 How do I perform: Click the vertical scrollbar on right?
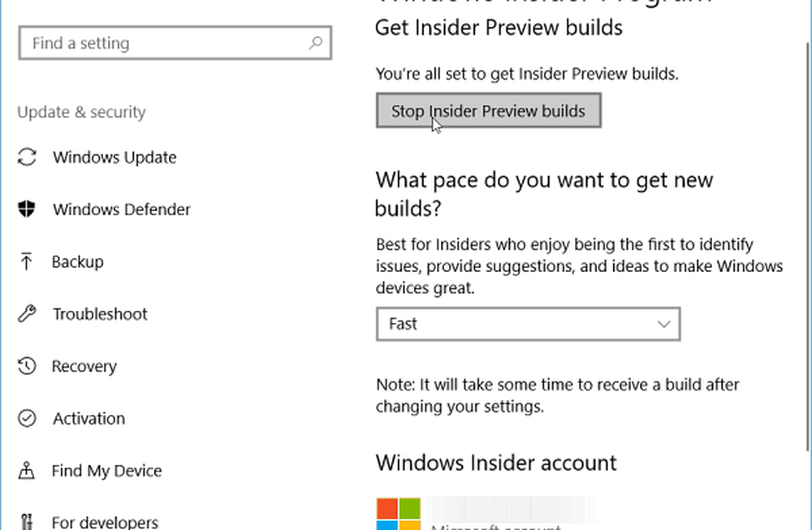point(806,243)
